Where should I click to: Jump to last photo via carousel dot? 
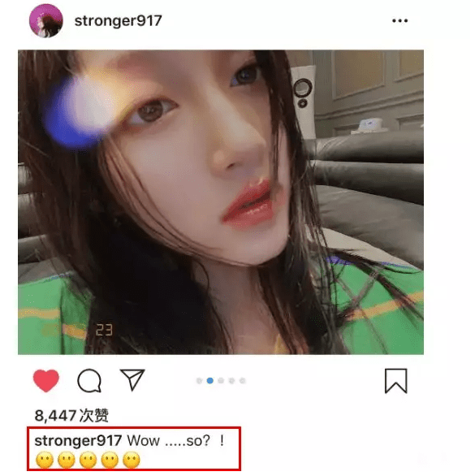tap(243, 381)
